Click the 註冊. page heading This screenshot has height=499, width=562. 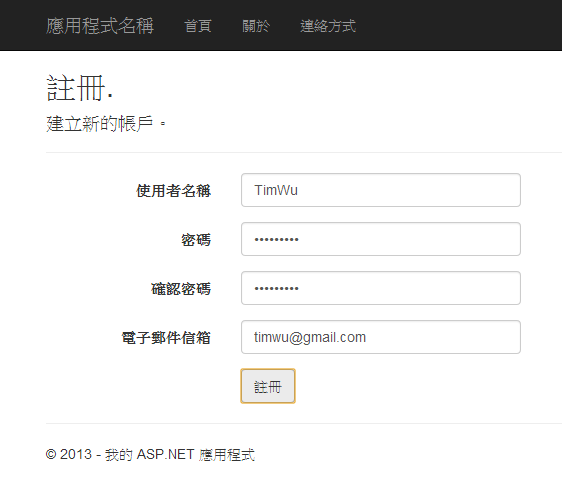80,88
